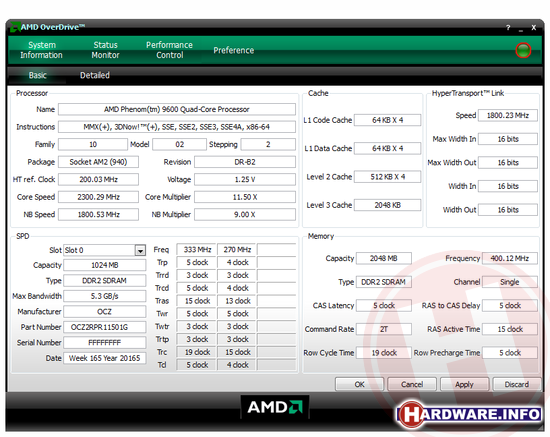
Task: Switch to Status Monitor tab
Action: point(105,50)
